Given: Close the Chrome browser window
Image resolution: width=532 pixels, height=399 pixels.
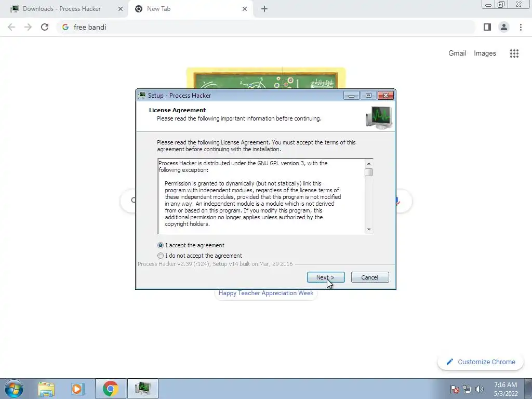Looking at the screenshot, I should point(519,4).
